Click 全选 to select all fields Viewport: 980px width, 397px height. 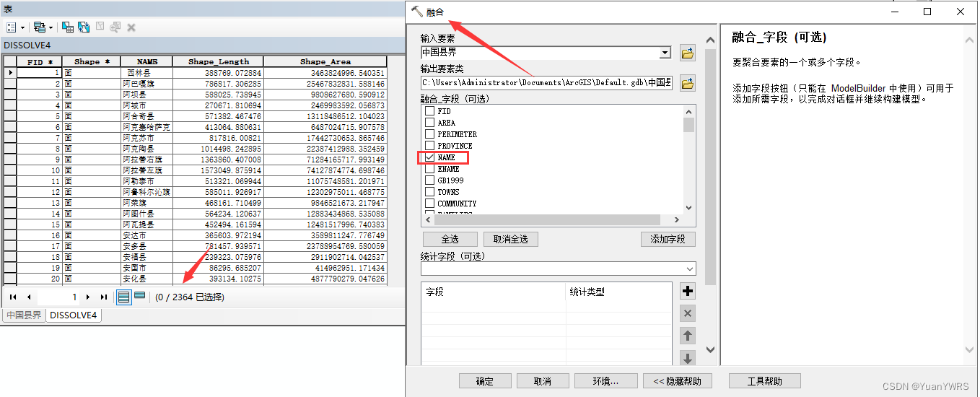point(450,239)
